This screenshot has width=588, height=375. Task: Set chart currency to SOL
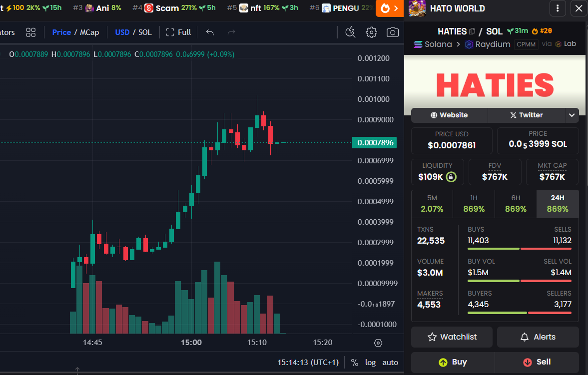click(x=145, y=32)
